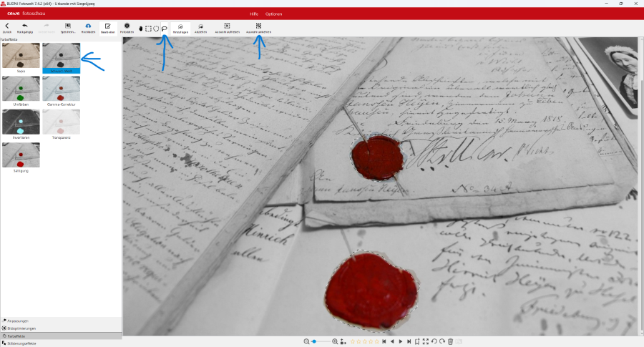This screenshot has height=347, width=644.
Task: Rate the photo one star
Action: tap(352, 342)
